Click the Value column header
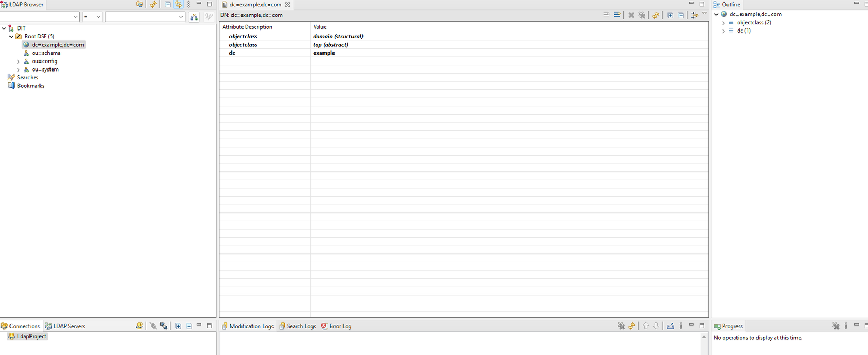Screen dimensions: 868x355 click(x=509, y=27)
